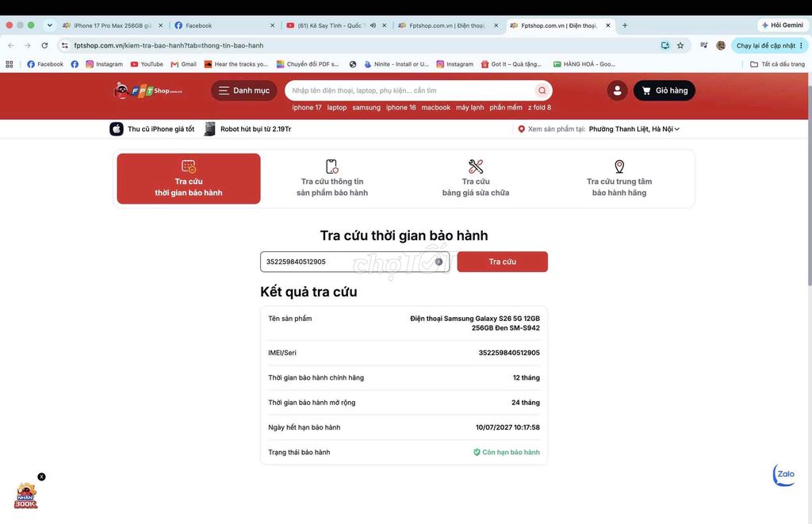Open the Chuyển đổi PDF bookmark

point(308,64)
